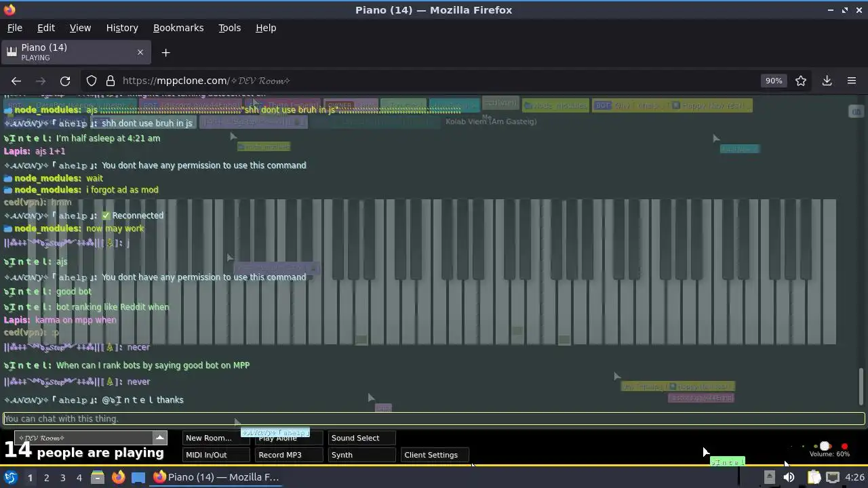The image size is (868, 488).
Task: Open the Help menu
Action: coord(266,28)
